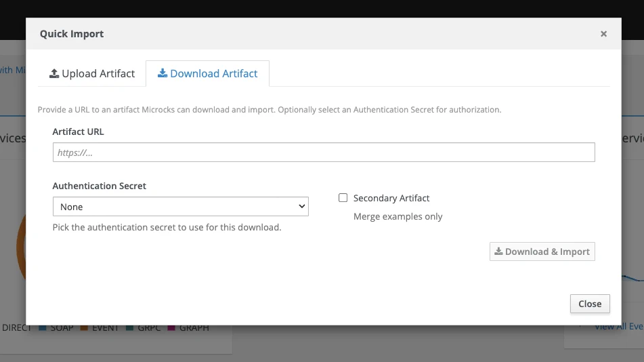Click the Authentication Secret label

pyautogui.click(x=99, y=186)
